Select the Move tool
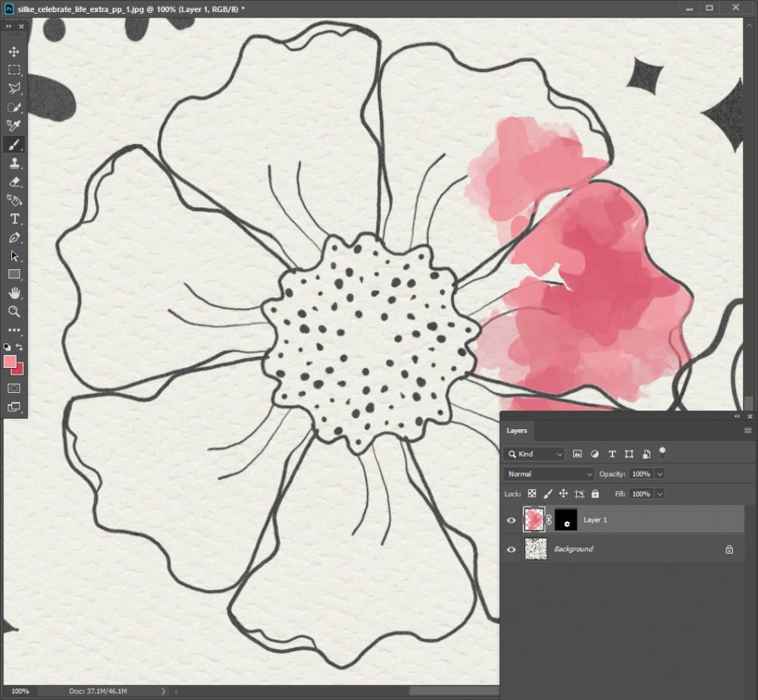The height and width of the screenshot is (700, 758). tap(14, 52)
